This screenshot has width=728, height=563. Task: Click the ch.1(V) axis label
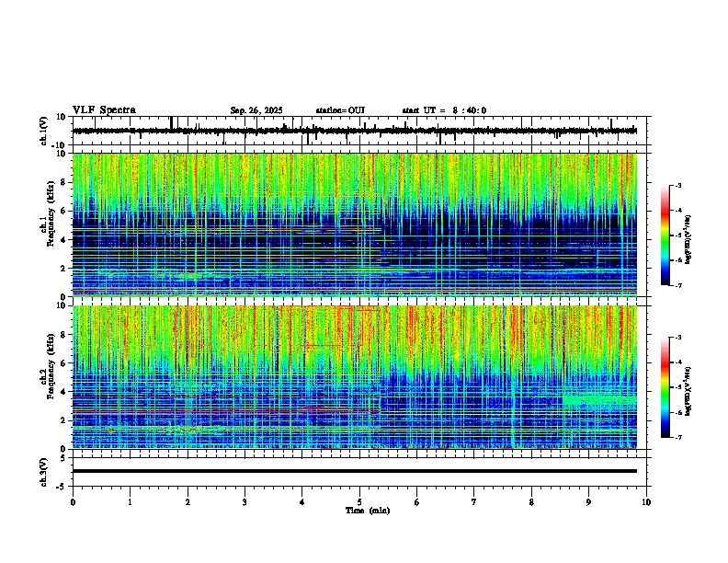44,131
